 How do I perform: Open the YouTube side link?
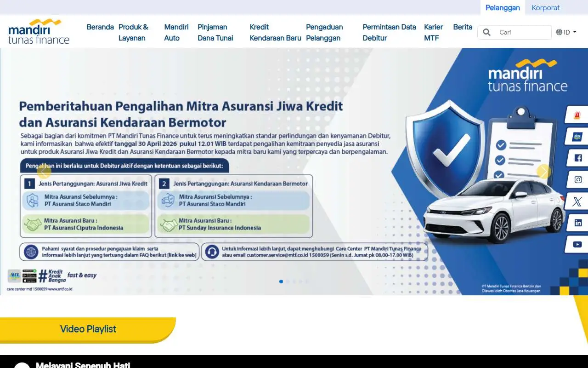[577, 245]
